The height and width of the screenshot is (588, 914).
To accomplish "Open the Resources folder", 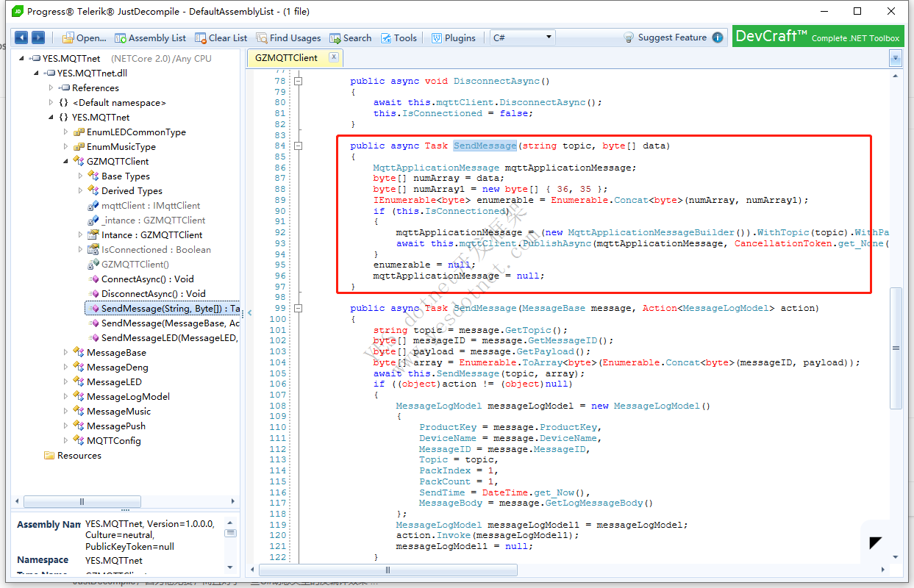I will 79,455.
